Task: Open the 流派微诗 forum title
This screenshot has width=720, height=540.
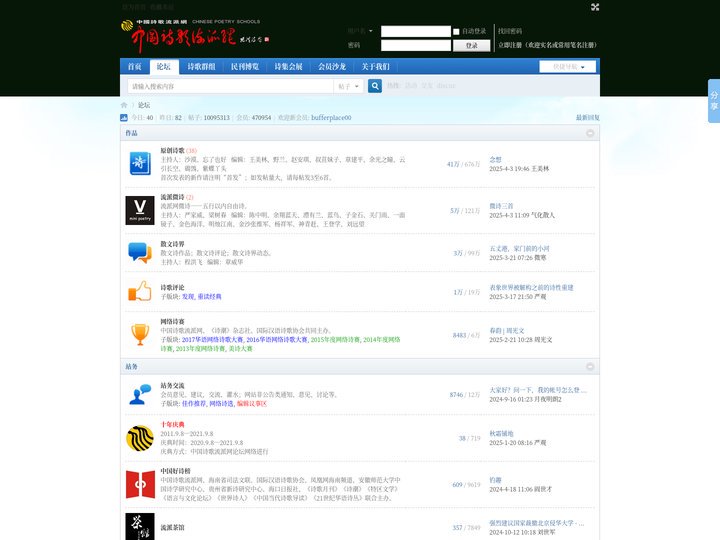Action: pos(172,197)
